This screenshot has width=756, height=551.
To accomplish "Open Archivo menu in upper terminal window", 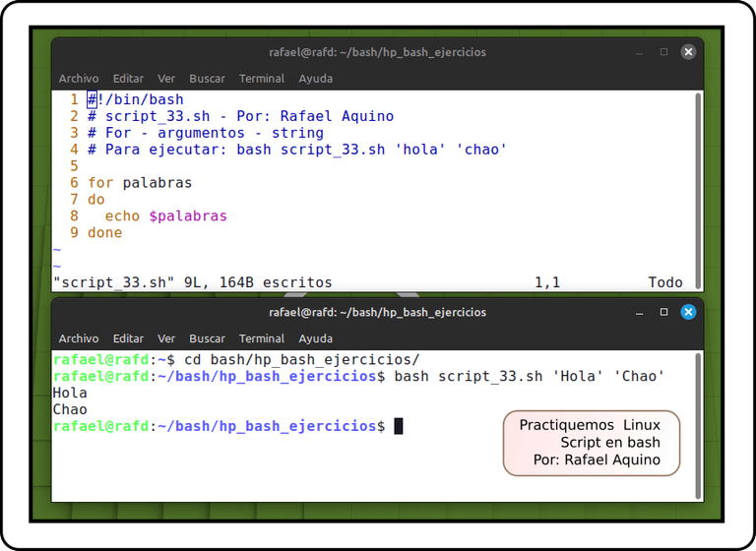I will [x=79, y=79].
